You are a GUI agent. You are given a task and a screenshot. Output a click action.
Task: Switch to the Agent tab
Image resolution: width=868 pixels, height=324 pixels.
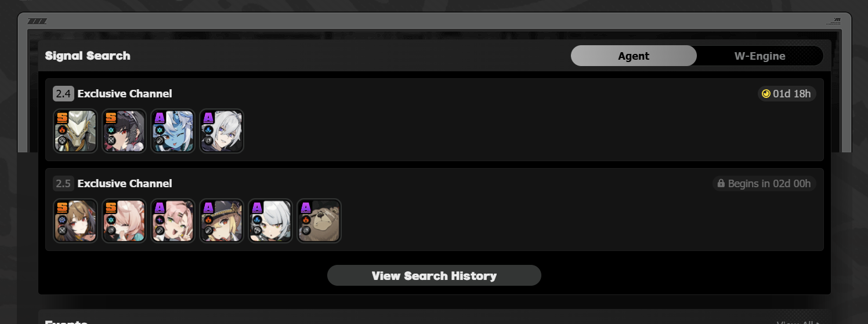pyautogui.click(x=634, y=56)
